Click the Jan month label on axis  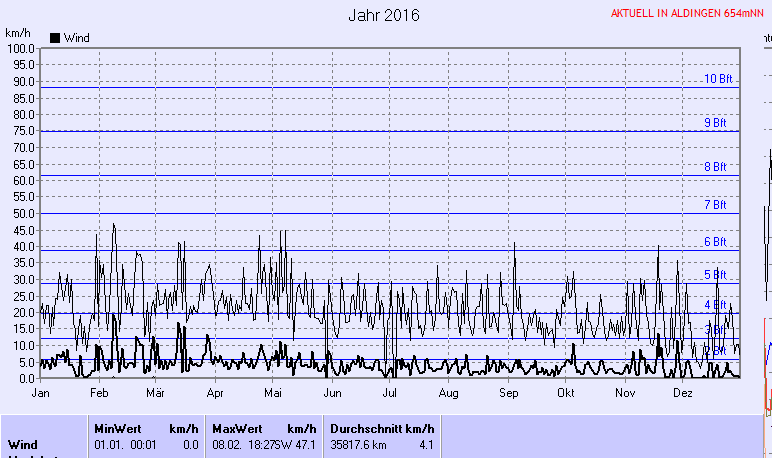[x=41, y=394]
